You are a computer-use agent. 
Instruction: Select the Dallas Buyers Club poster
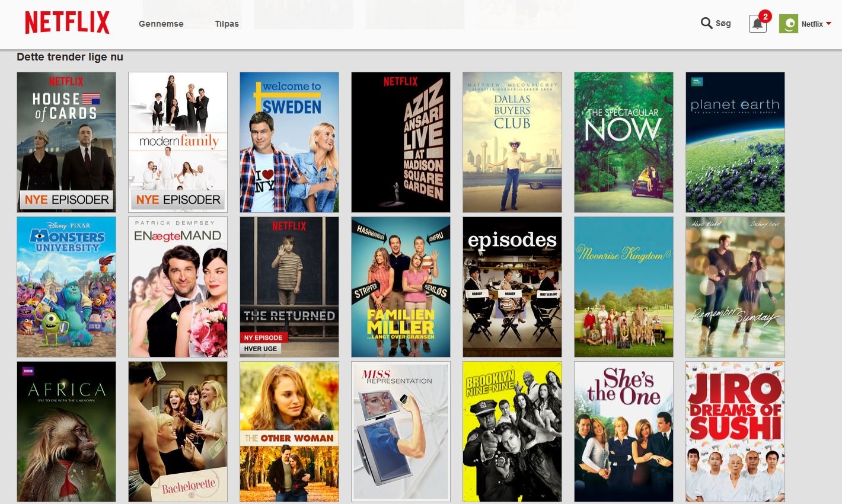[512, 142]
